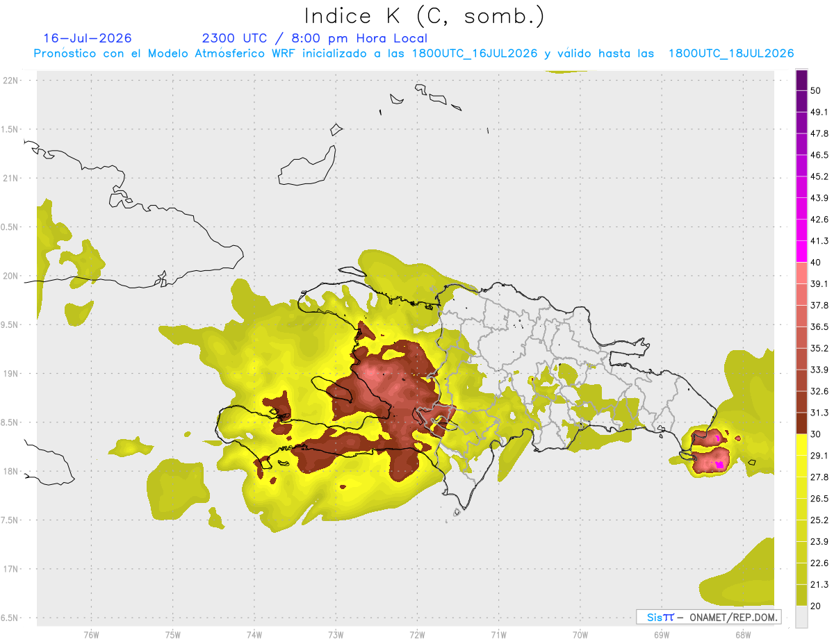This screenshot has height=644, width=834.
Task: Click the '30' color scale label
Action: point(817,434)
